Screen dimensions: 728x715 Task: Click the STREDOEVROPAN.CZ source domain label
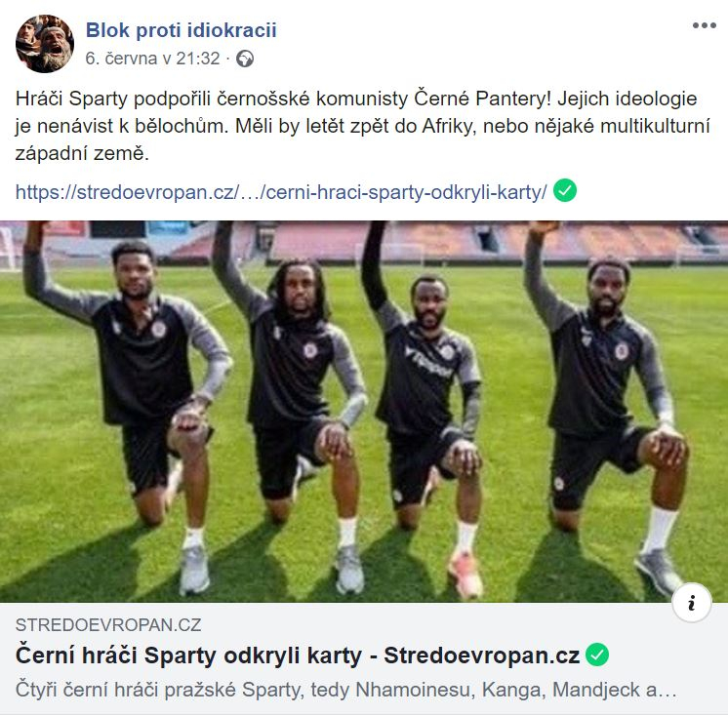coord(108,625)
